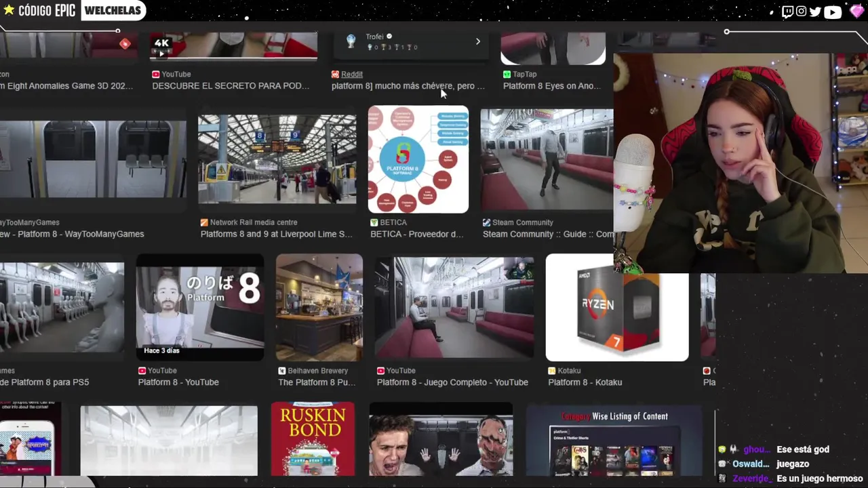Image resolution: width=868 pixels, height=488 pixels.
Task: Open the Belhaven Brewery pub interior image
Action: pos(319,307)
